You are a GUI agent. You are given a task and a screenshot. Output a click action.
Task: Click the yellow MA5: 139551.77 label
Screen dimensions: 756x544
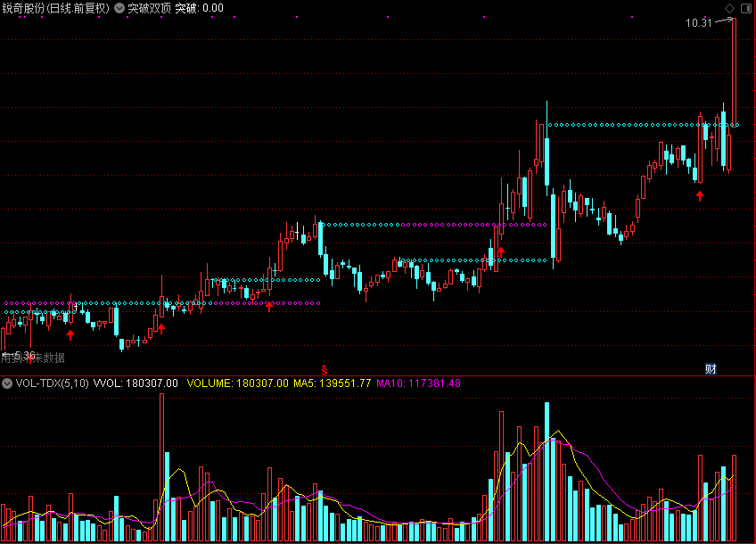point(333,383)
